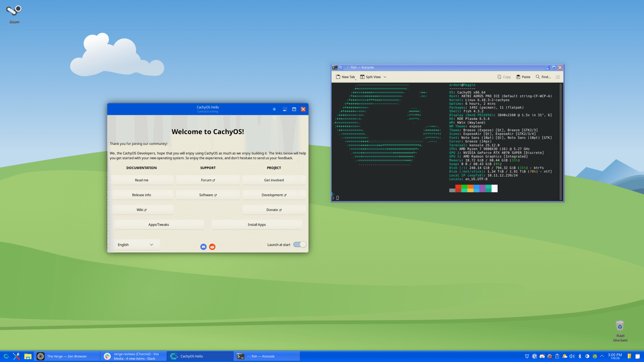This screenshot has height=362, width=644.
Task: Open the CachyOS subreddit via the Reddit icon
Action: click(212, 247)
